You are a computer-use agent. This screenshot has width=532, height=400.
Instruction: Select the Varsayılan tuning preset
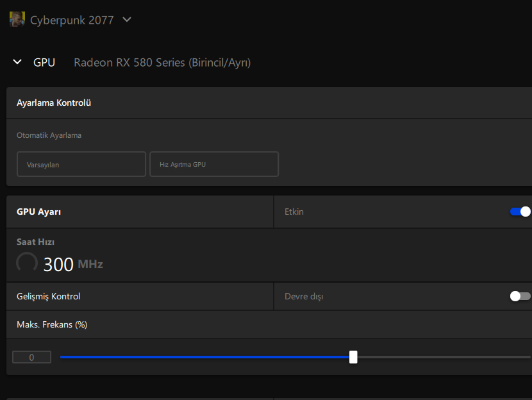81,164
